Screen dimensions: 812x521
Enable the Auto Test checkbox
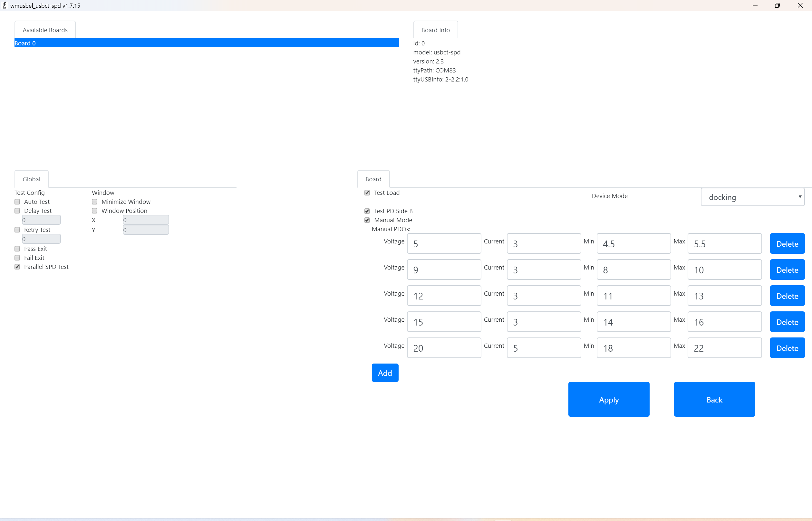tap(17, 202)
